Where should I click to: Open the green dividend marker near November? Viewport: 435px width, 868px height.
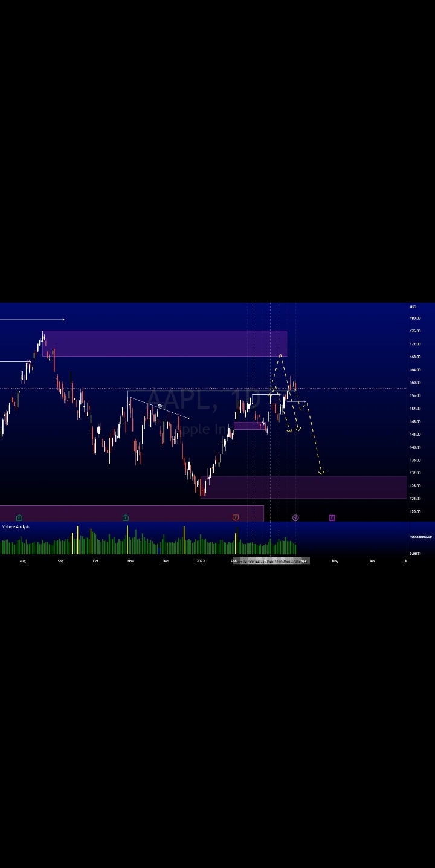pos(126,517)
